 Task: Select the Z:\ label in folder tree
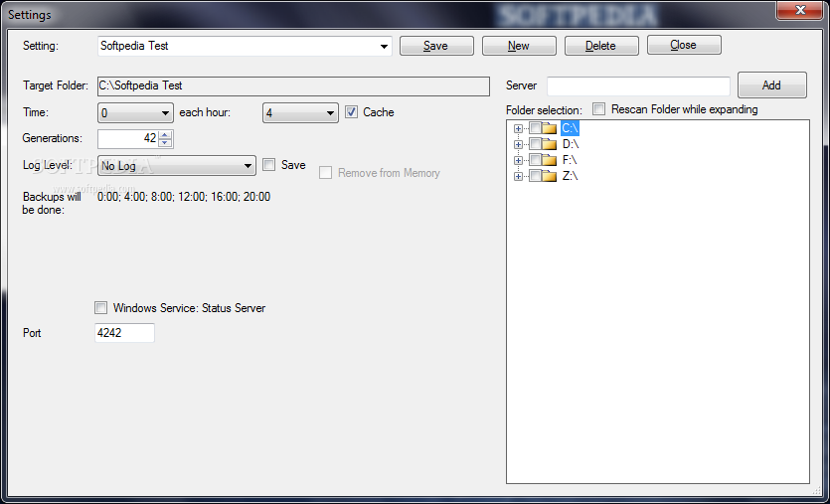[571, 176]
